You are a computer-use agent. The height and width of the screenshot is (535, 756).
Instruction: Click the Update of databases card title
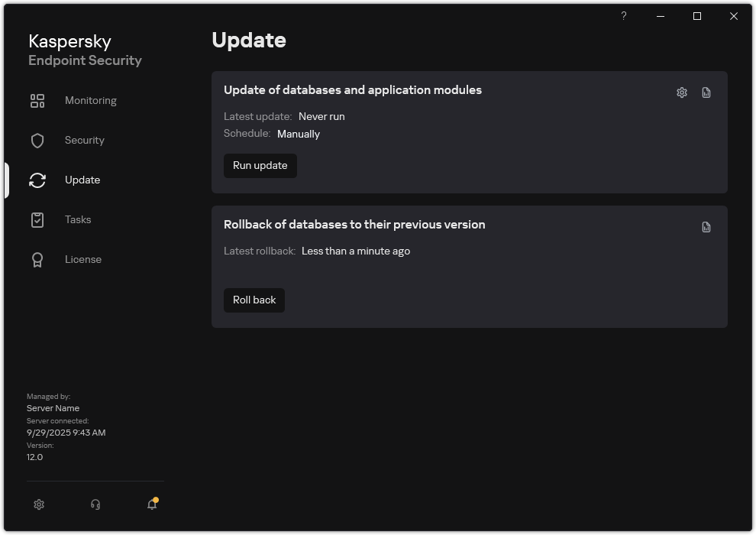point(353,89)
